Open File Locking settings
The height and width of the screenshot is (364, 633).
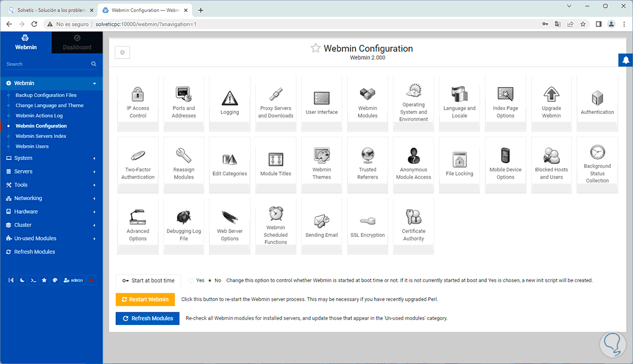point(459,165)
